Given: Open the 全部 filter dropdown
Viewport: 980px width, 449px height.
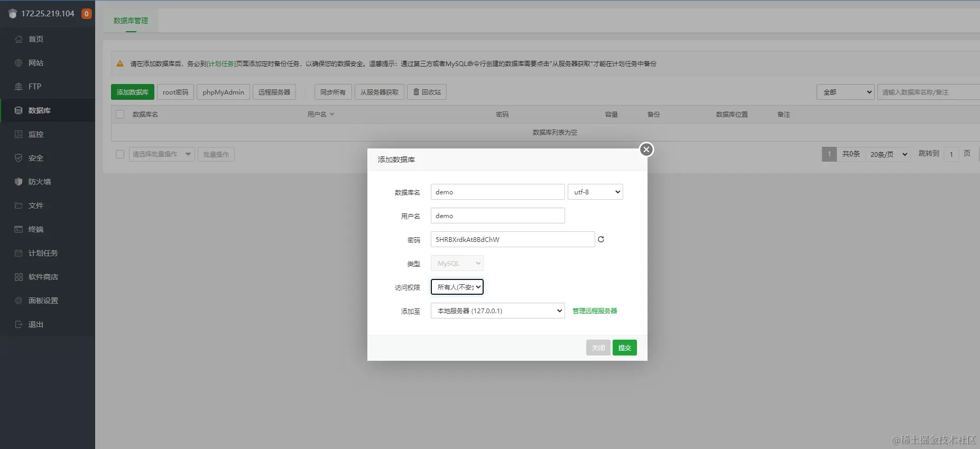Looking at the screenshot, I should (x=846, y=92).
